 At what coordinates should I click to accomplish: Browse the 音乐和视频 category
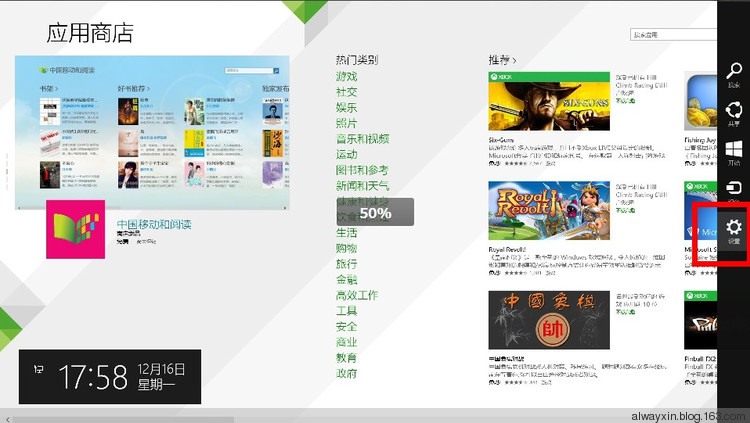pos(362,139)
